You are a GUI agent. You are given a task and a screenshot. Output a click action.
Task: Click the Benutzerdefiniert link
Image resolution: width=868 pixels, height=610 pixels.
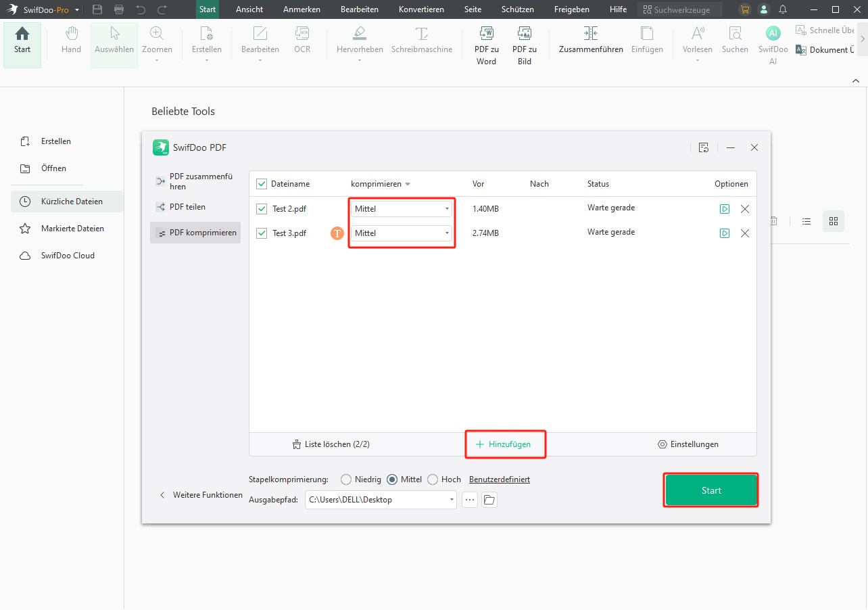(500, 479)
